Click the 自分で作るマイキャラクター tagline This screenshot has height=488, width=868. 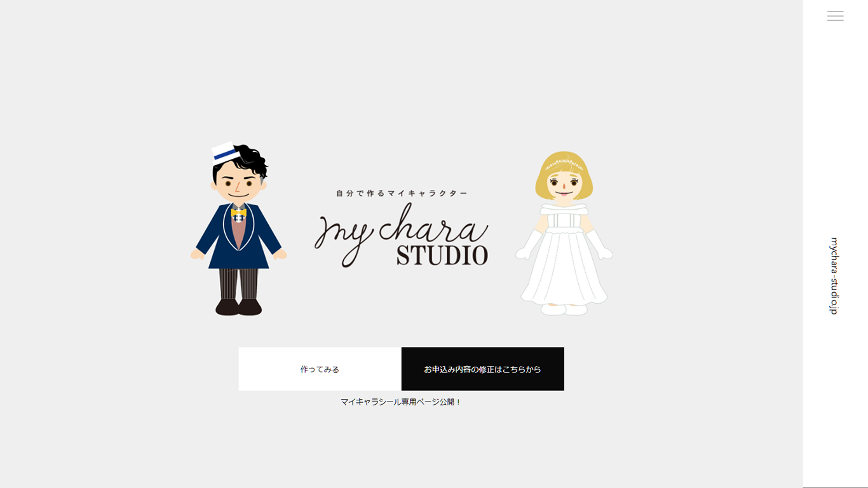(402, 193)
